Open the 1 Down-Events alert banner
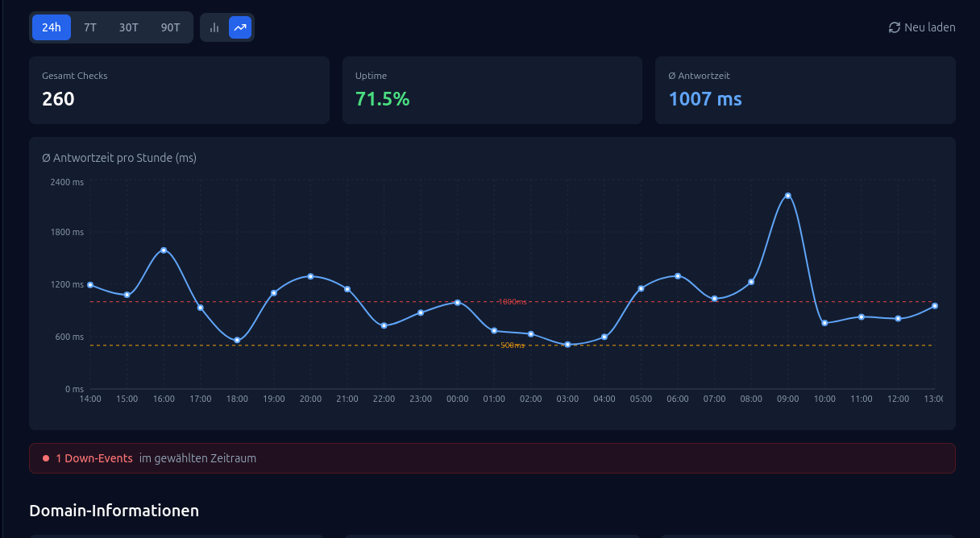 pos(492,458)
